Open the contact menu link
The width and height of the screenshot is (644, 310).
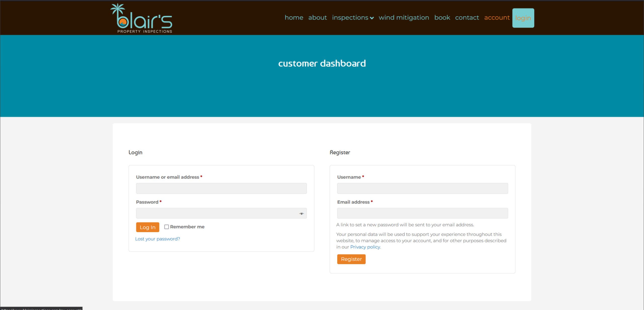click(467, 18)
